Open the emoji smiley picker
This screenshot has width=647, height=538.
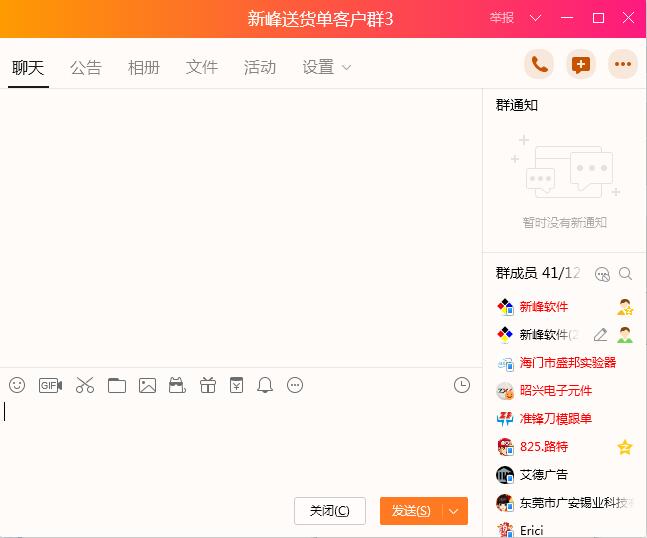17,385
